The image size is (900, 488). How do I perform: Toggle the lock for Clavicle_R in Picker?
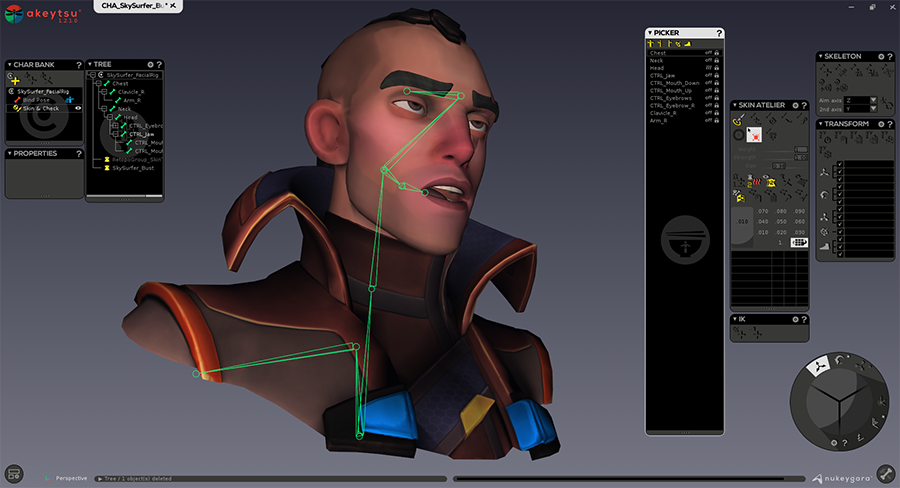[x=716, y=113]
